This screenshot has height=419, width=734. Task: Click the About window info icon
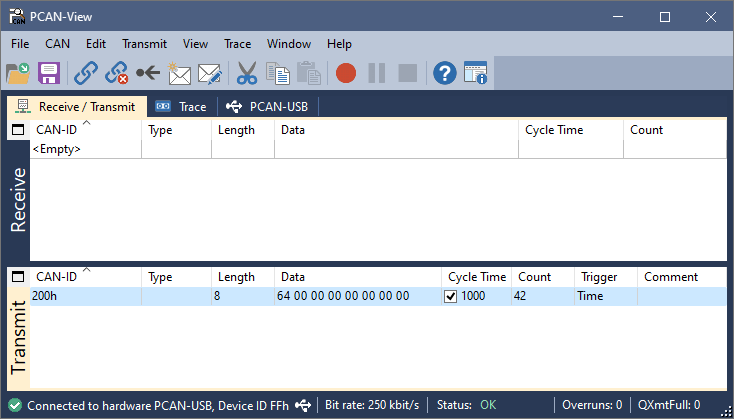coord(475,73)
